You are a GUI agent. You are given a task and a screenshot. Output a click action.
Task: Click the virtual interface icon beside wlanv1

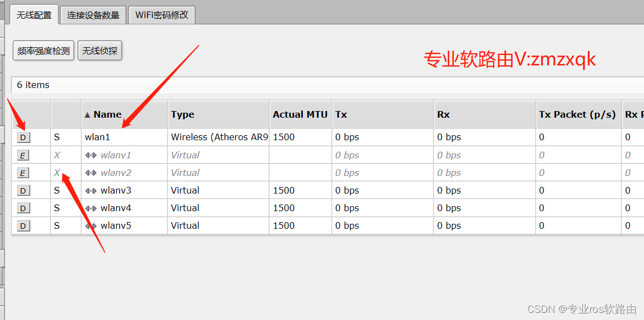[91, 155]
